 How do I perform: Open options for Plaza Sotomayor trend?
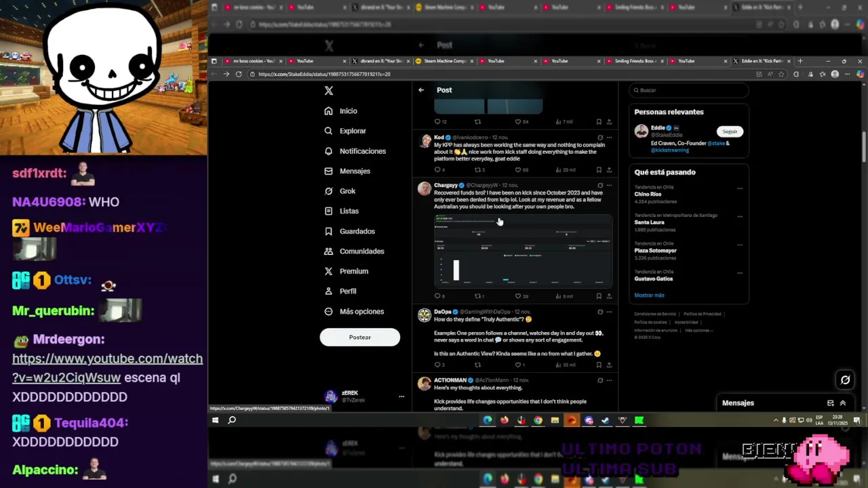click(x=740, y=245)
